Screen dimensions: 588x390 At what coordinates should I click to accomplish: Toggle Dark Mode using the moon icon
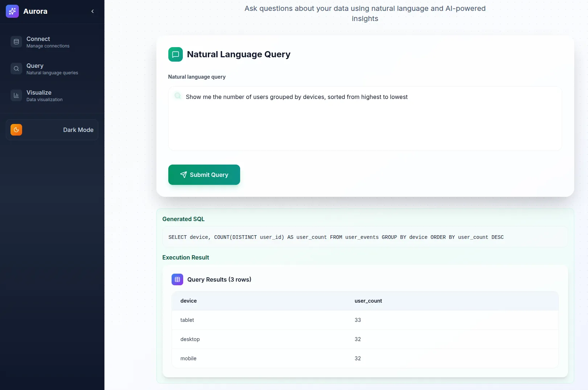point(16,130)
